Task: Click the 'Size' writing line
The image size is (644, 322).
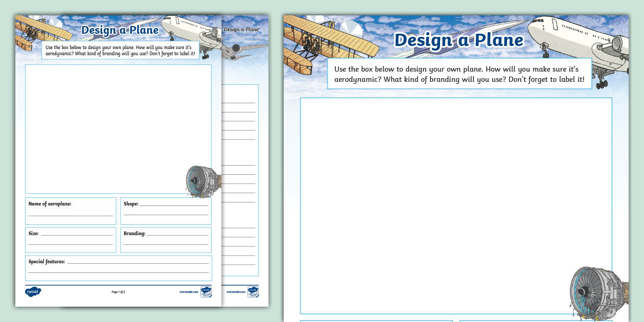Action: 77,234
